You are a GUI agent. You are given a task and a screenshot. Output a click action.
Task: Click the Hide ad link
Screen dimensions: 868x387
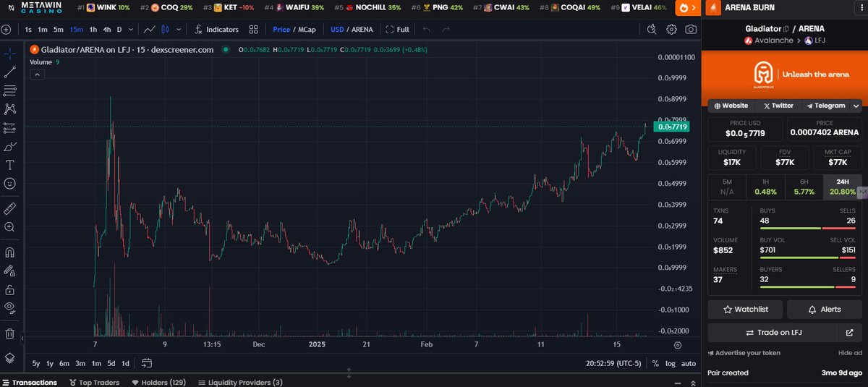[x=850, y=353]
